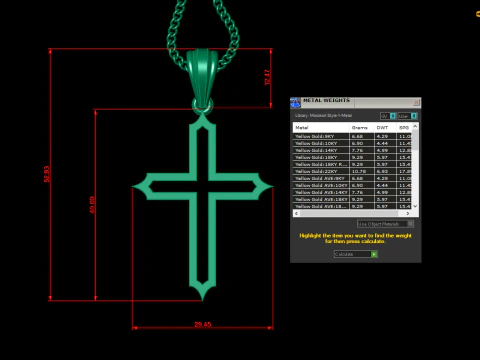Image resolution: width=480 pixels, height=360 pixels.
Task: Click the vertical scrollbar thumb in table
Action: point(415,140)
